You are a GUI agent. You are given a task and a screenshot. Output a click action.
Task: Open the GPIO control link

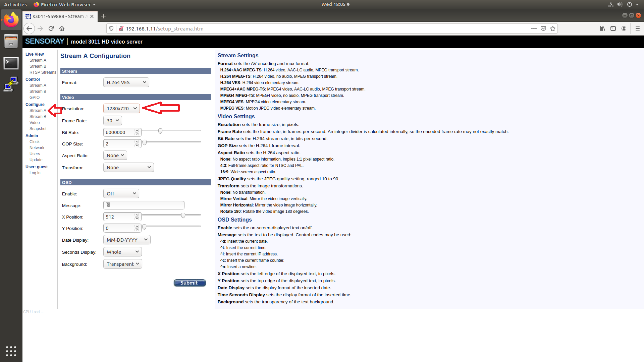click(x=35, y=98)
